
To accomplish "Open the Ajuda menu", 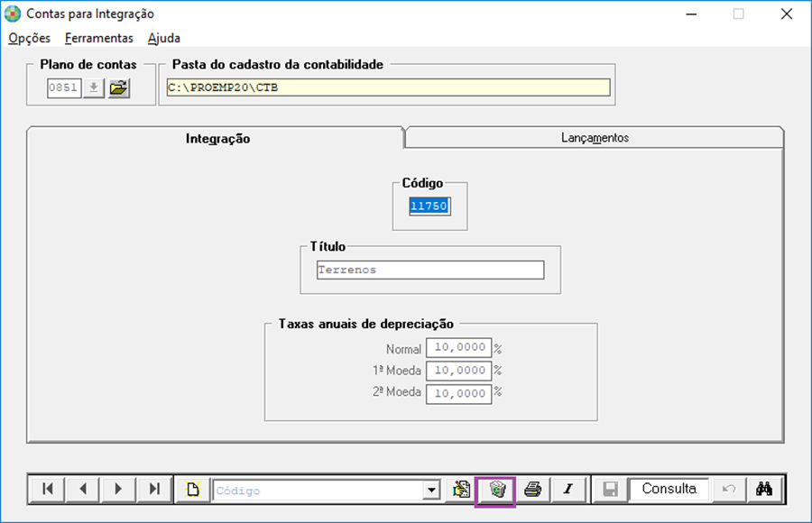I will tap(163, 38).
